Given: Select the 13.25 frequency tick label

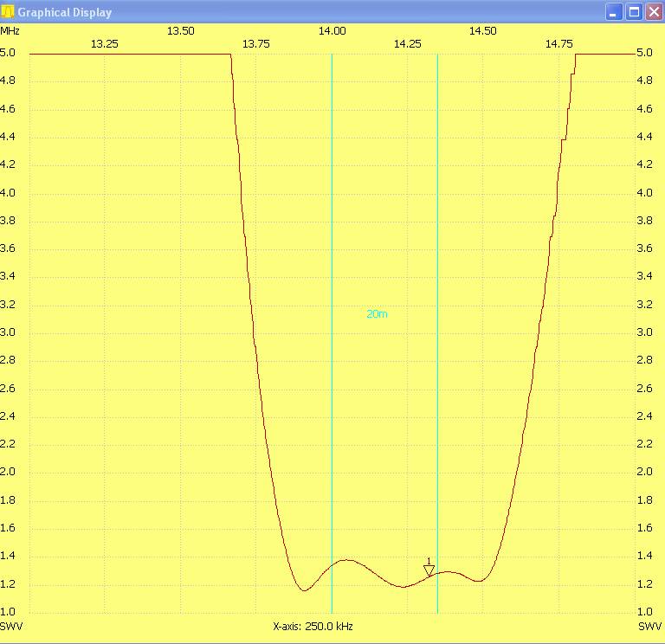Looking at the screenshot, I should 105,44.
